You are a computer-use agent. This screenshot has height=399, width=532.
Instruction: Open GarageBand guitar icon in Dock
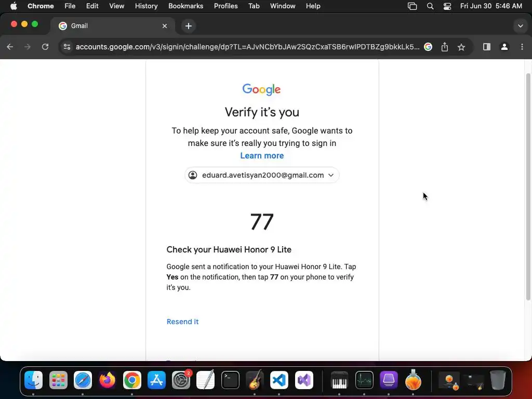(x=255, y=380)
